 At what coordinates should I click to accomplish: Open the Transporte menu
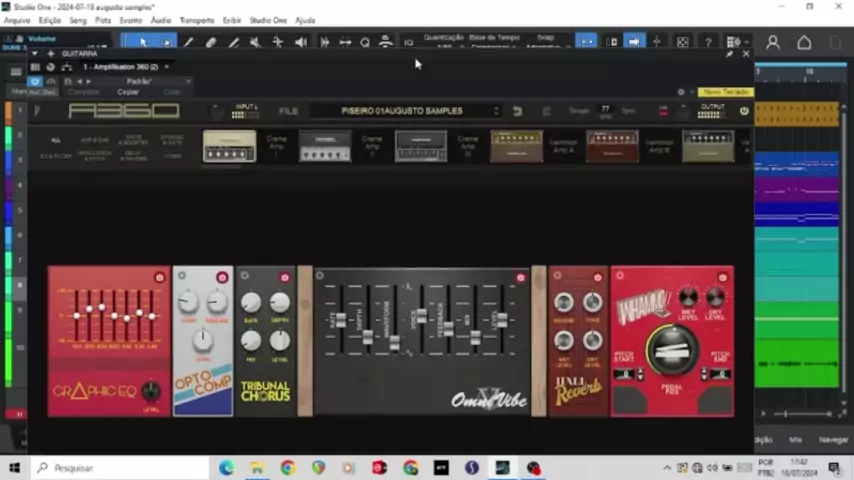(x=197, y=20)
